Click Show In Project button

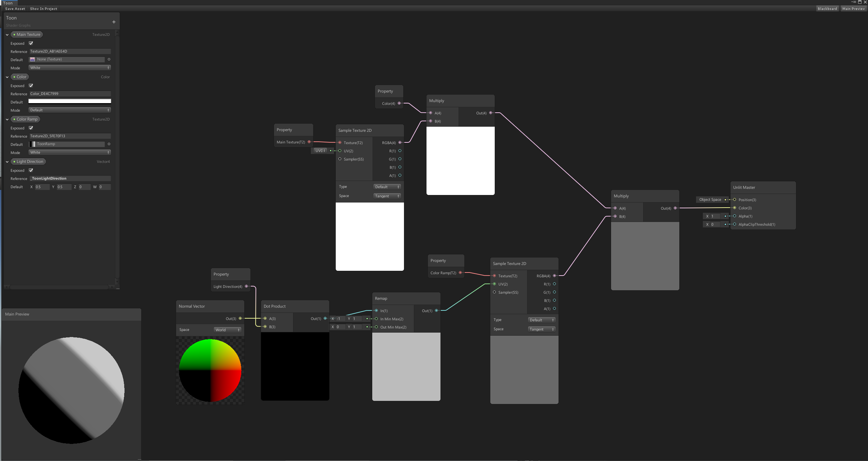(44, 9)
